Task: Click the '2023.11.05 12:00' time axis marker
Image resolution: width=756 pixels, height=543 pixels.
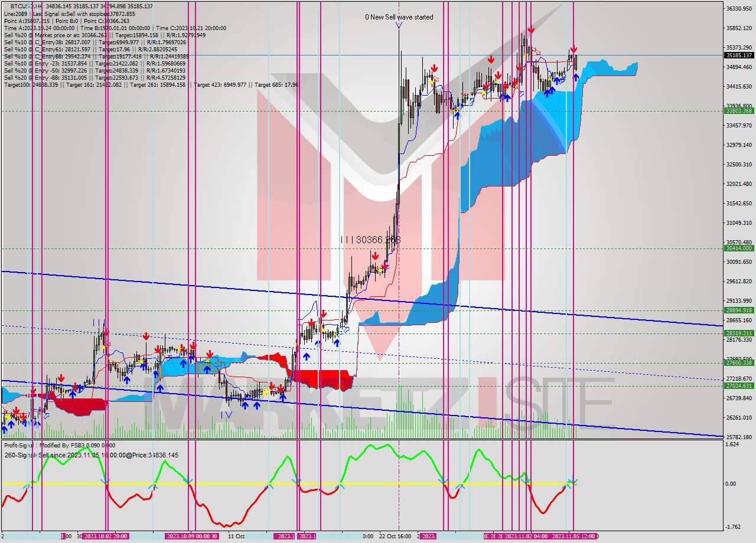Action: click(x=574, y=537)
